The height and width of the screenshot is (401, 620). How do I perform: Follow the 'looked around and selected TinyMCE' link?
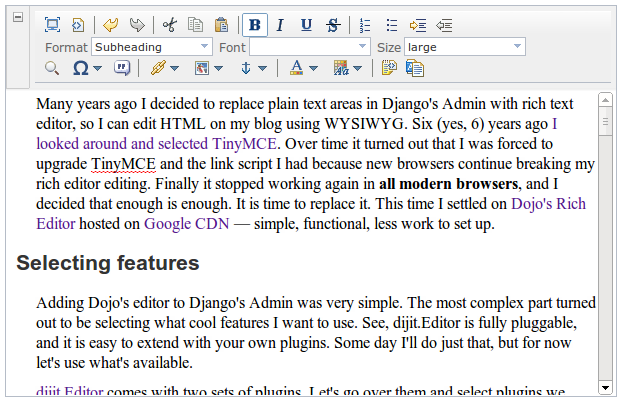coord(156,144)
